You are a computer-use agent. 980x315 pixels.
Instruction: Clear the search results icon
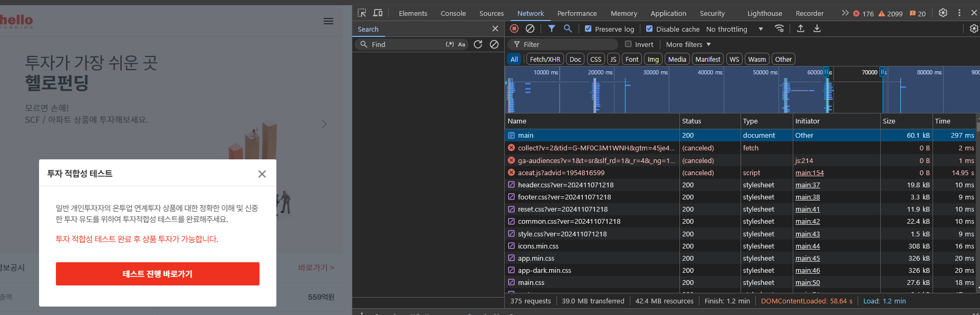[494, 44]
